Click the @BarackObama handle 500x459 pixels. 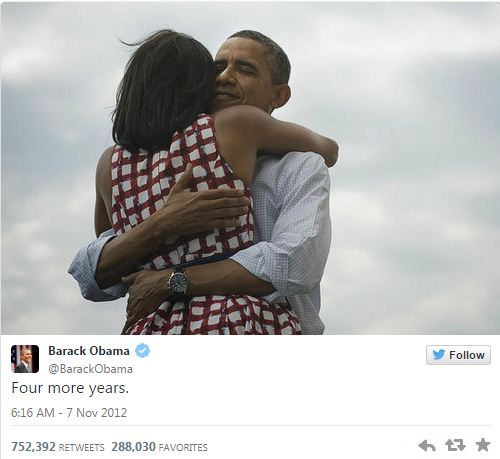[x=90, y=369]
